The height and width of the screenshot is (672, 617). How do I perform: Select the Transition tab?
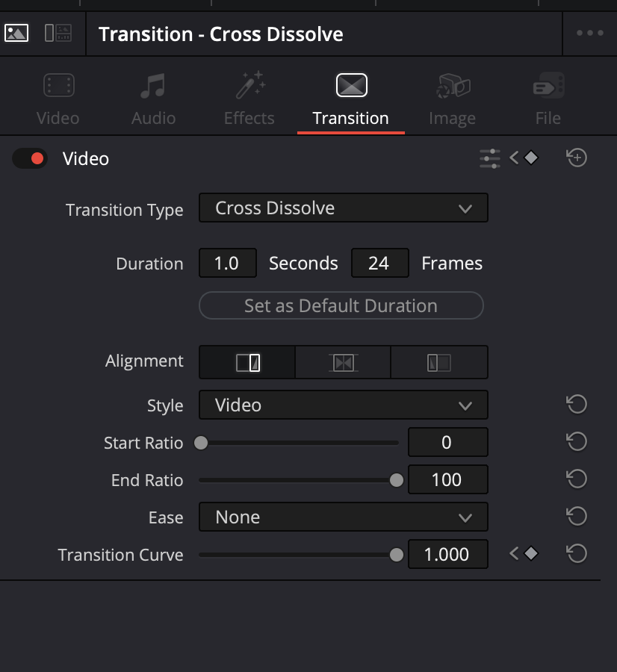pyautogui.click(x=351, y=100)
